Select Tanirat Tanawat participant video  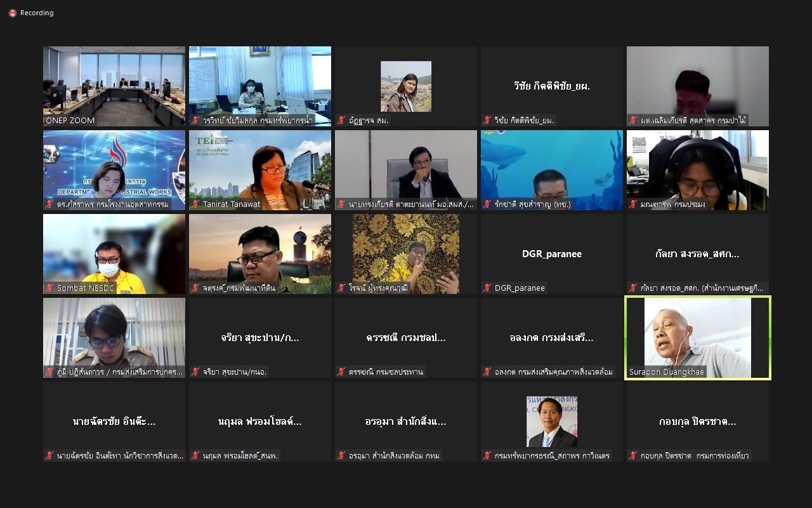pos(260,168)
